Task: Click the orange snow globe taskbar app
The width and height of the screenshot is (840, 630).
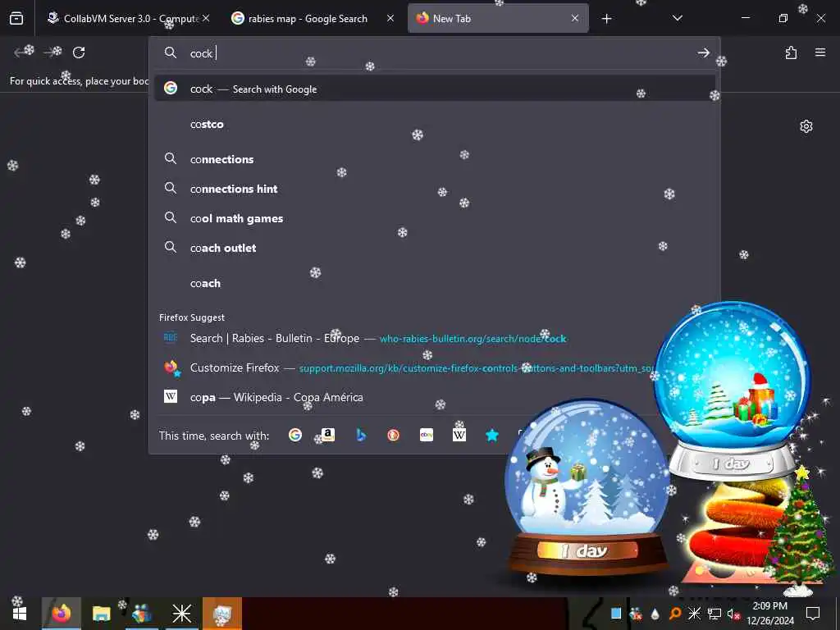Action: (x=221, y=614)
